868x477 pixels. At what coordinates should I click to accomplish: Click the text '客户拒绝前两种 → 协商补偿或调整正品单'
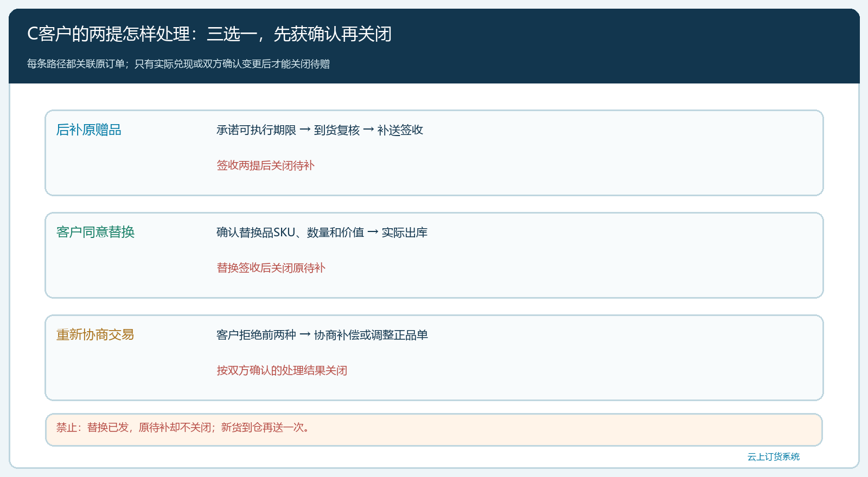pyautogui.click(x=322, y=335)
